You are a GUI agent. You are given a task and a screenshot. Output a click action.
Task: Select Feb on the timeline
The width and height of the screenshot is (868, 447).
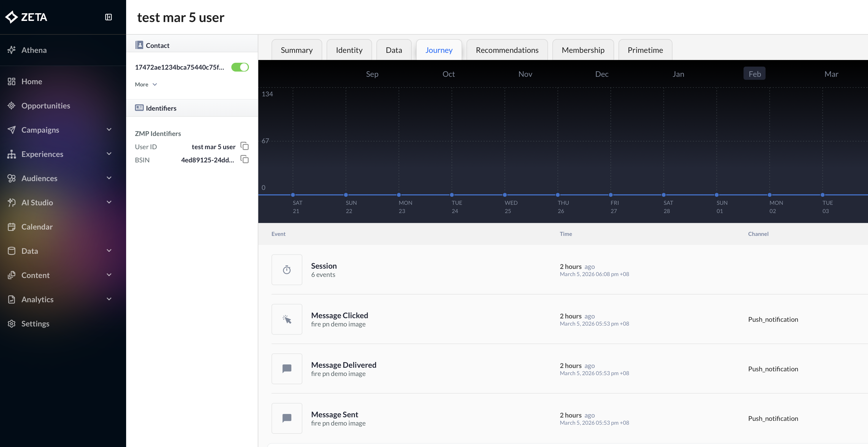pos(755,73)
